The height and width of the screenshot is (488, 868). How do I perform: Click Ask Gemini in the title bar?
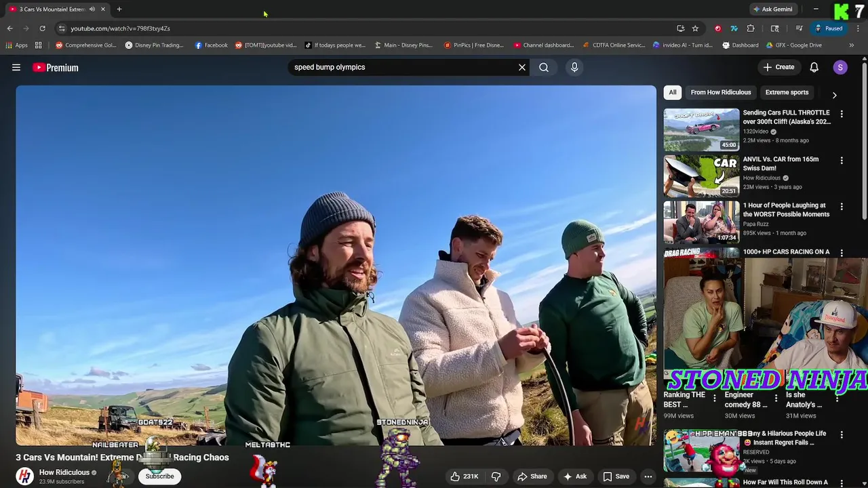point(772,9)
